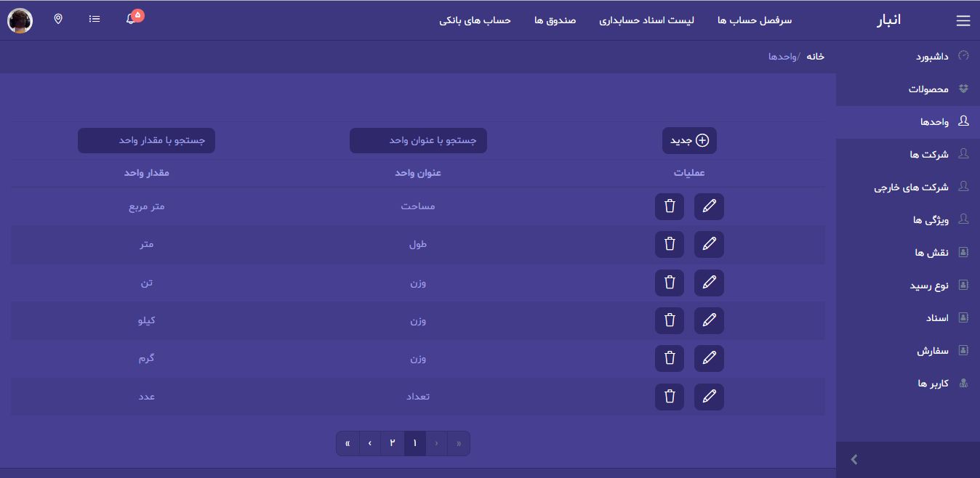Screen dimensions: 980x478
Task: Click the سفارش icon in sidebar
Action: click(964, 350)
